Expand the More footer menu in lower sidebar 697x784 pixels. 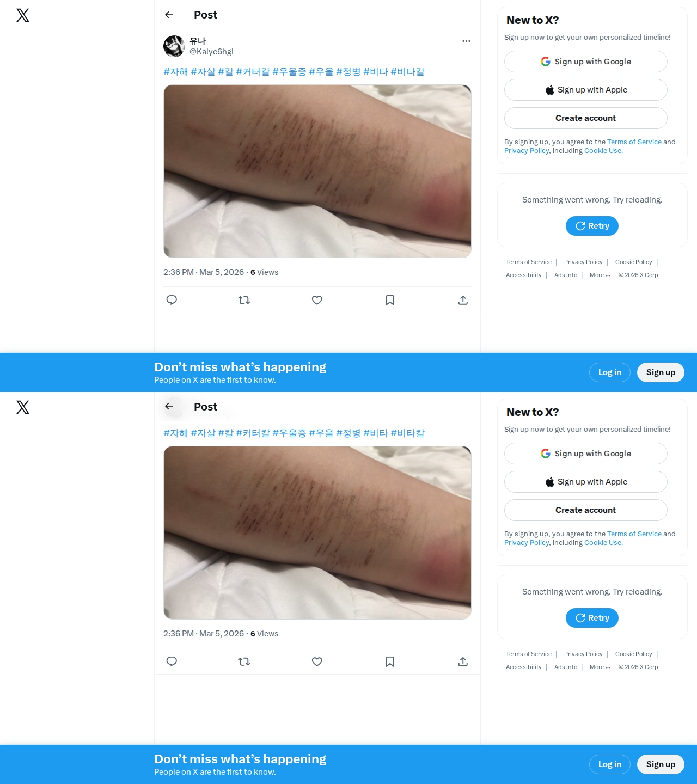click(x=600, y=667)
